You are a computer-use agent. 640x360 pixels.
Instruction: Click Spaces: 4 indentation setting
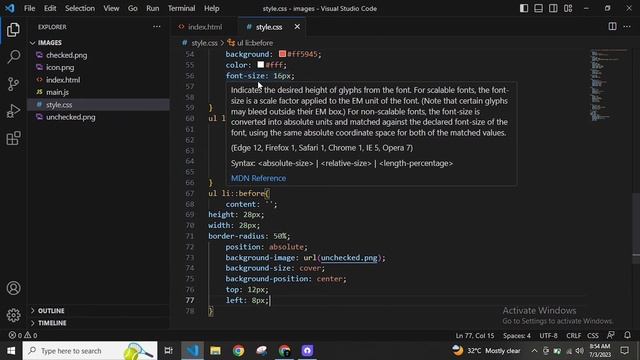click(517, 336)
